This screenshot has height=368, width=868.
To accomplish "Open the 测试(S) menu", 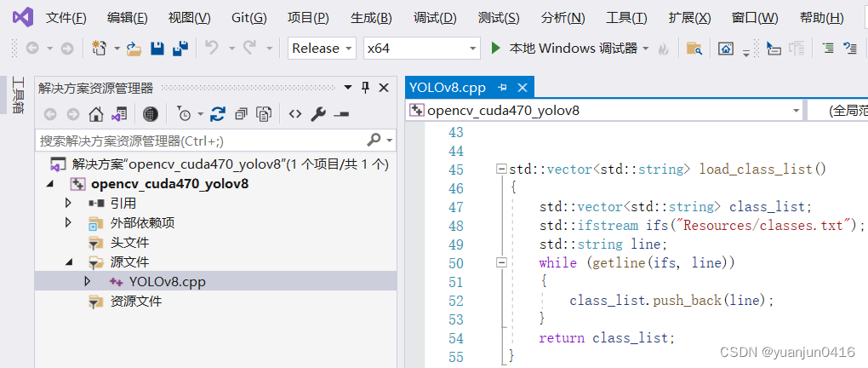I will tap(499, 18).
